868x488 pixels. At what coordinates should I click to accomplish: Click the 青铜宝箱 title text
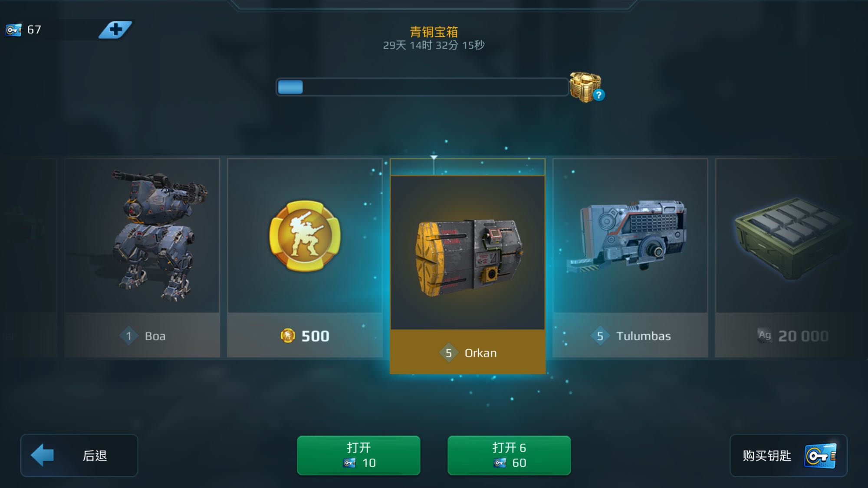pos(434,32)
